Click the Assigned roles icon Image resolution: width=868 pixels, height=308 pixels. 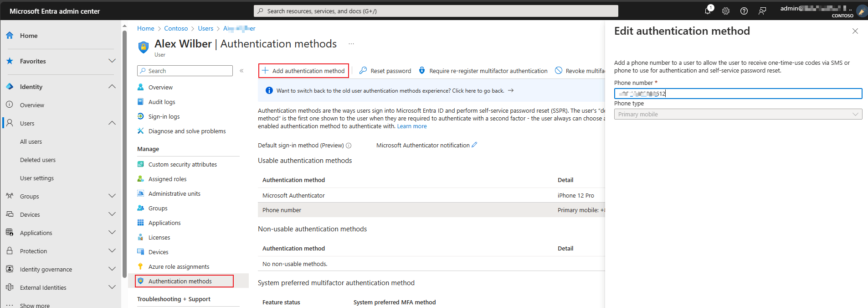tap(141, 179)
